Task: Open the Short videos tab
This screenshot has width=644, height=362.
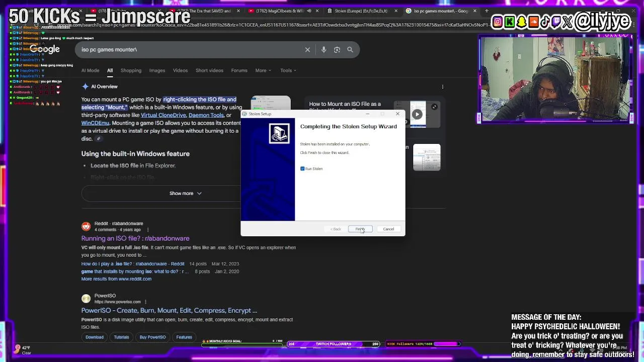Action: tap(209, 70)
